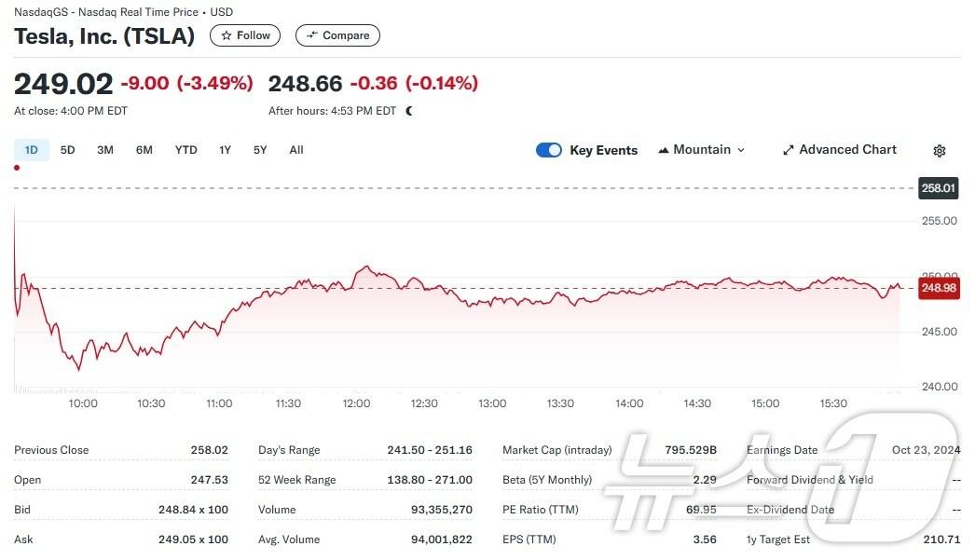The height and width of the screenshot is (560, 975).
Task: Click the 248.98 current price marker
Action: [x=939, y=289]
